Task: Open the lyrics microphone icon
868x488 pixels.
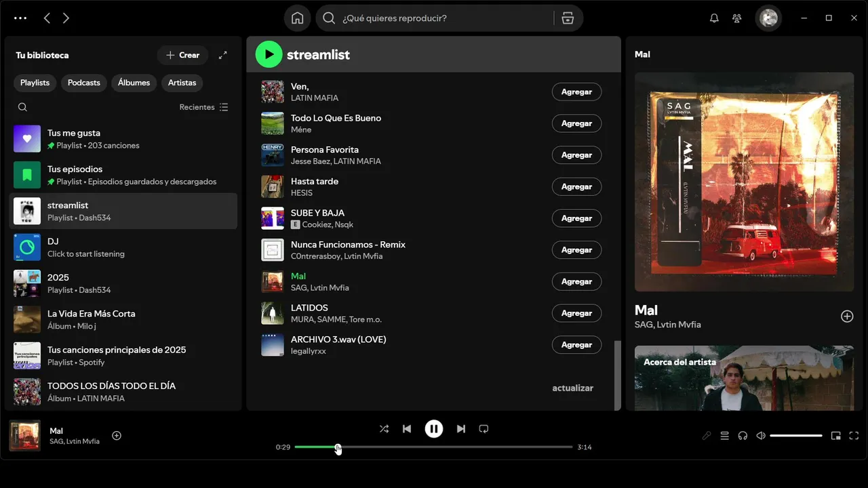Action: [707, 436]
